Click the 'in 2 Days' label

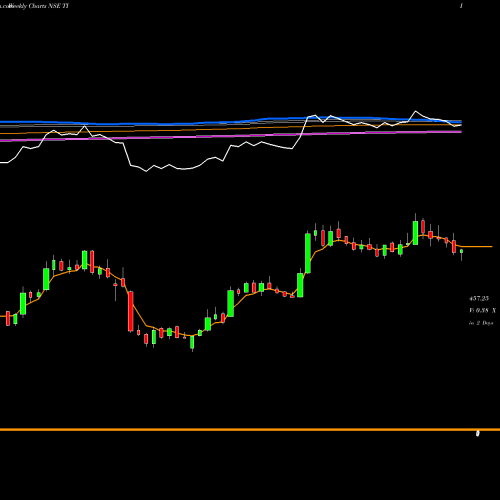pyautogui.click(x=481, y=323)
